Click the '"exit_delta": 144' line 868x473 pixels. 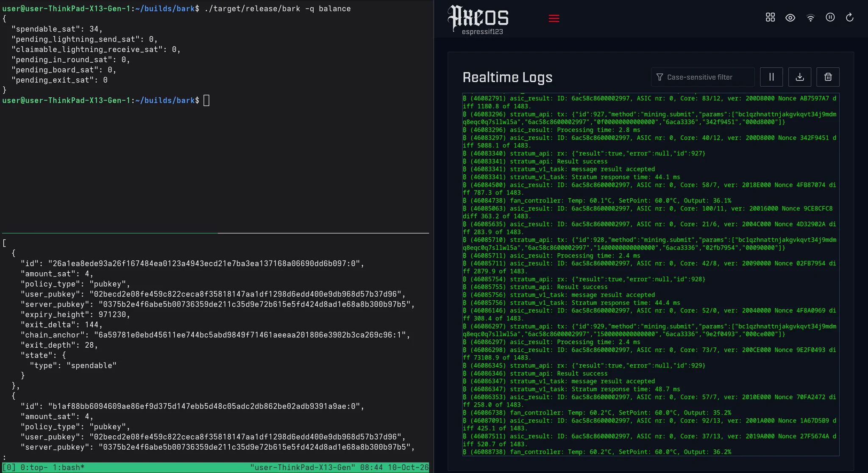click(62, 325)
